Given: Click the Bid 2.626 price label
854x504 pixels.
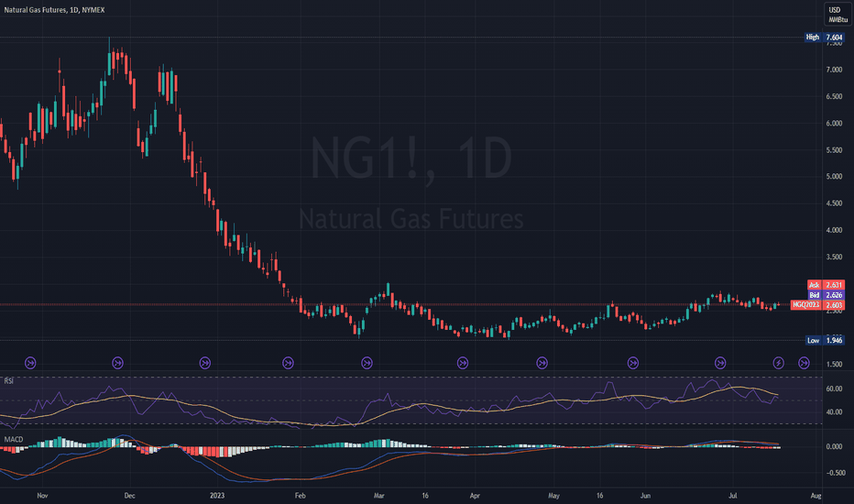Looking at the screenshot, I should pos(826,295).
